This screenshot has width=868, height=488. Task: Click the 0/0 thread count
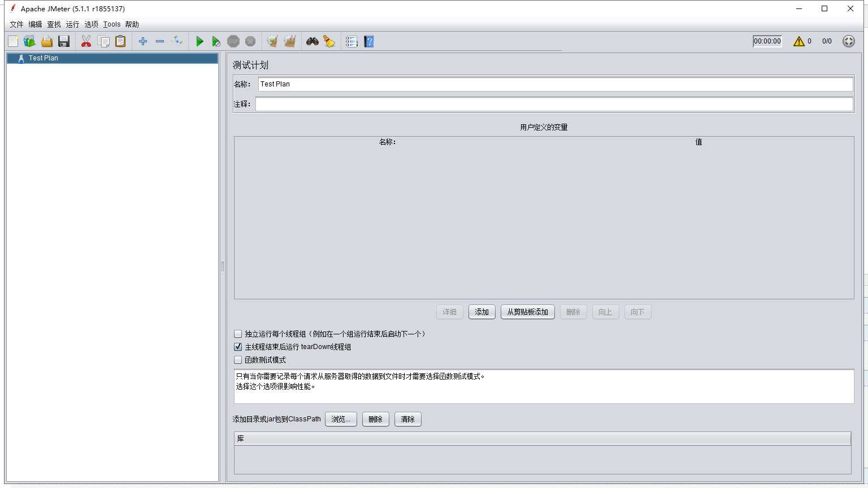click(x=827, y=41)
